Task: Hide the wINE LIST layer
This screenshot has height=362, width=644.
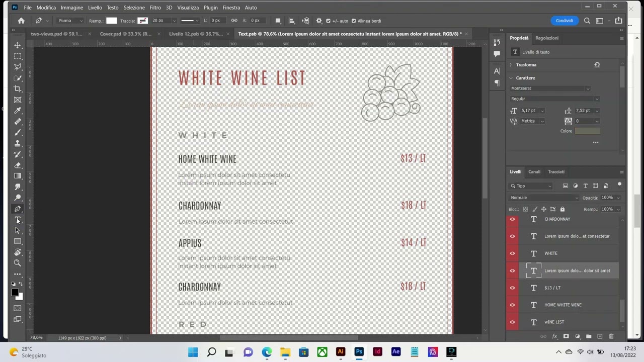Action: (512, 322)
